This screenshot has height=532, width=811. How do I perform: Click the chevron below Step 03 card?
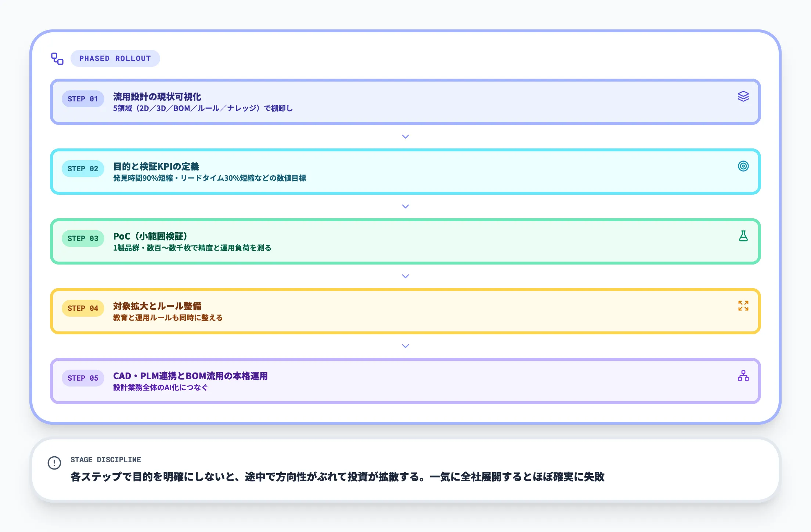point(405,276)
